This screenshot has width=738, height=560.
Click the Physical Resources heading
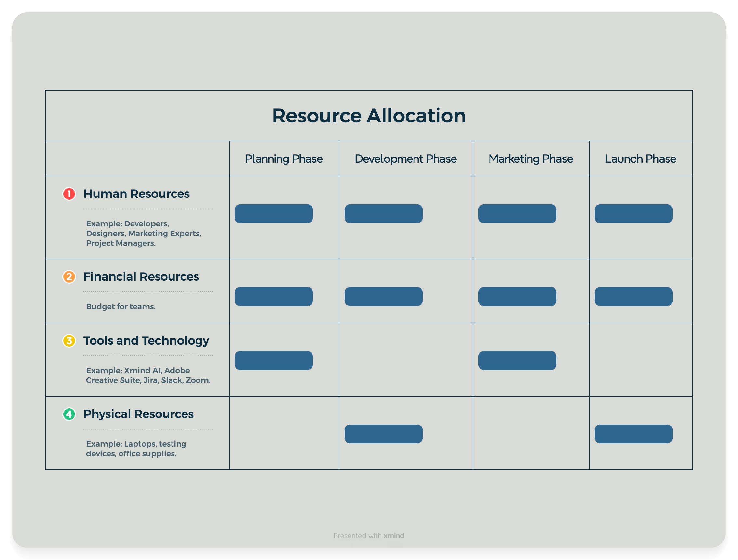click(x=138, y=414)
